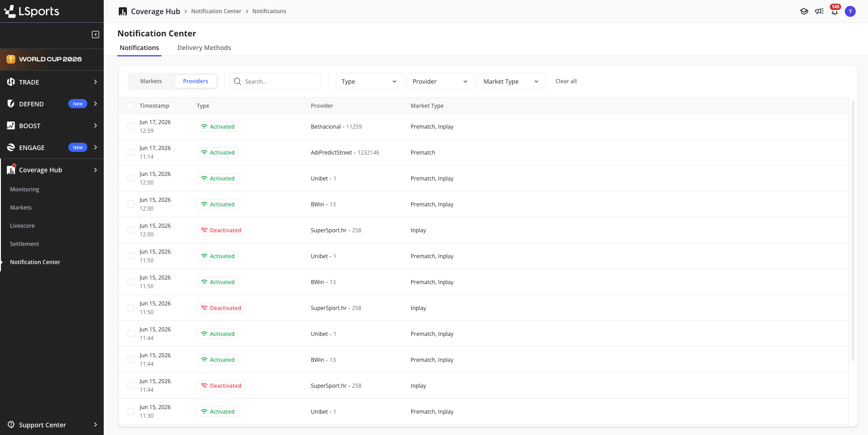Click the LSports logo

31,11
